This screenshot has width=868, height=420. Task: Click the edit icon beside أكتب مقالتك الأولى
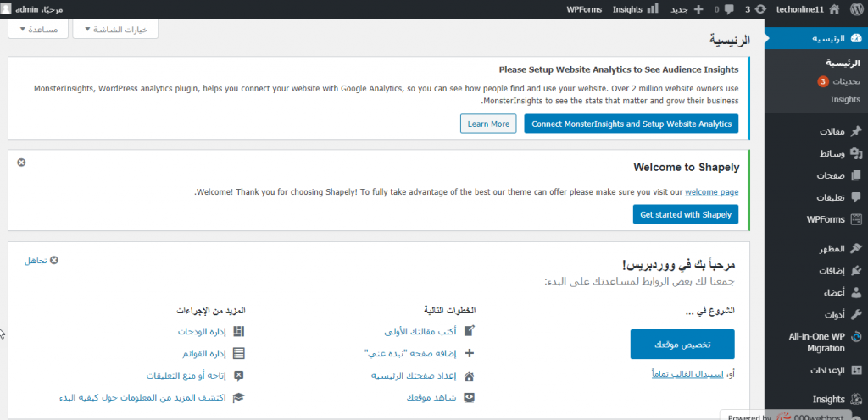click(469, 331)
